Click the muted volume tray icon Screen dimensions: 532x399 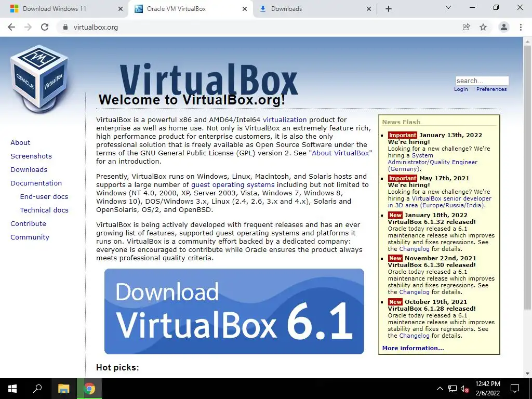tap(465, 389)
